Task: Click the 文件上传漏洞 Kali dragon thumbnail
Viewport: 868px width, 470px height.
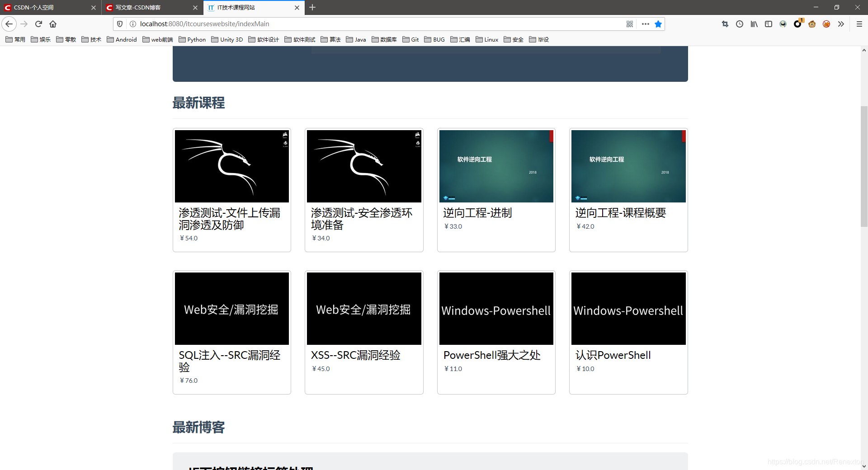Action: coord(232,166)
